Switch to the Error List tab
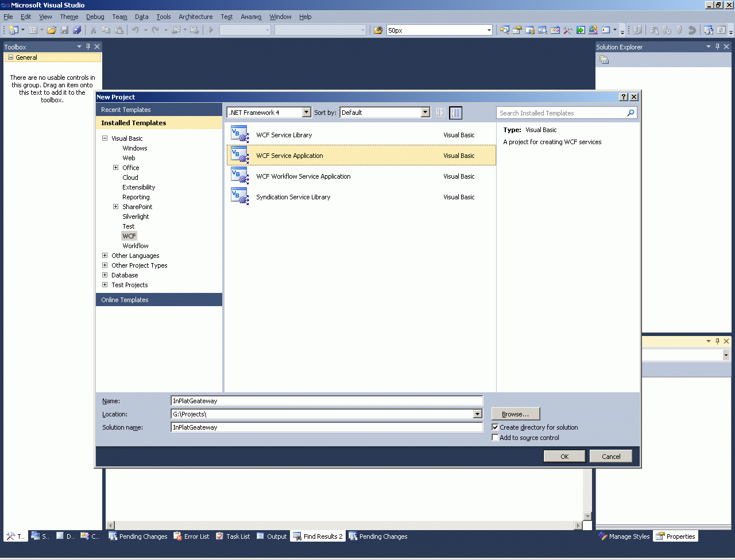Image resolution: width=735 pixels, height=560 pixels. click(192, 536)
